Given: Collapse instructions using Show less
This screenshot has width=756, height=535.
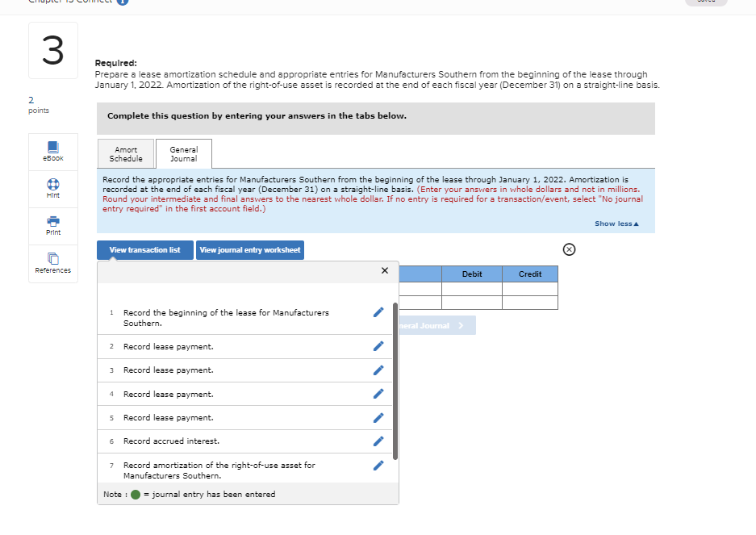Looking at the screenshot, I should (616, 224).
